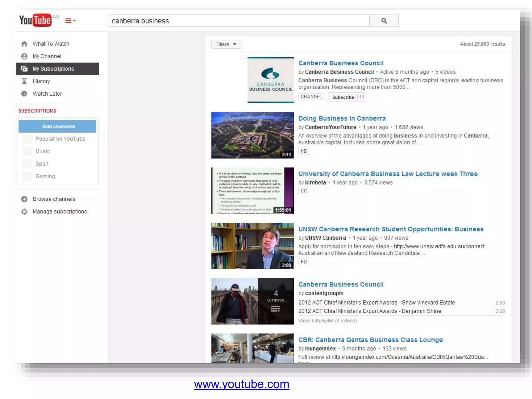Open My Channel from sidebar
Viewport: 532px width, 399px height.
(47, 56)
